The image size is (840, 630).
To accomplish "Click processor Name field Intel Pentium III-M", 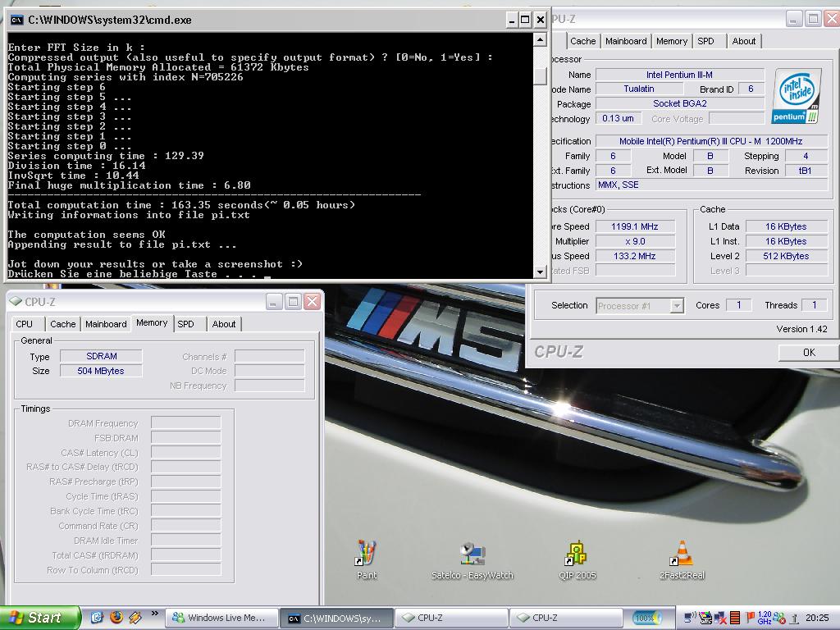I will pos(679,75).
